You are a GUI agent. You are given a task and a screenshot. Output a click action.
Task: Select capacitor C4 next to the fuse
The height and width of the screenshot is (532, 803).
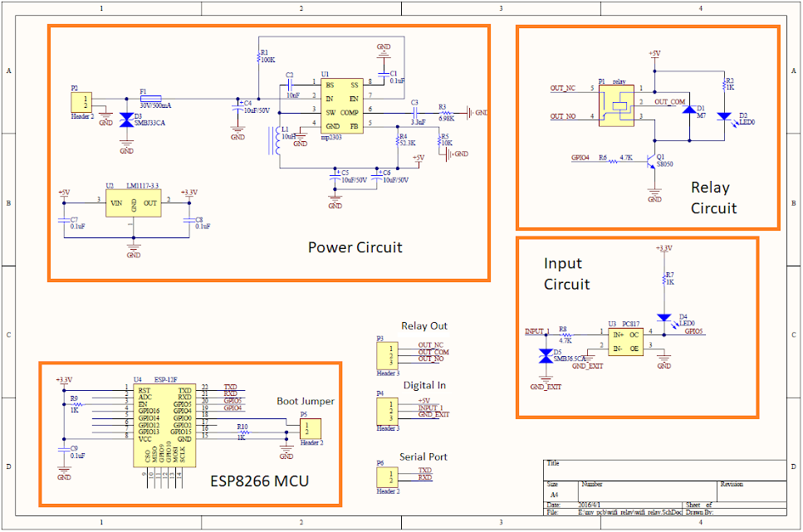(x=237, y=109)
